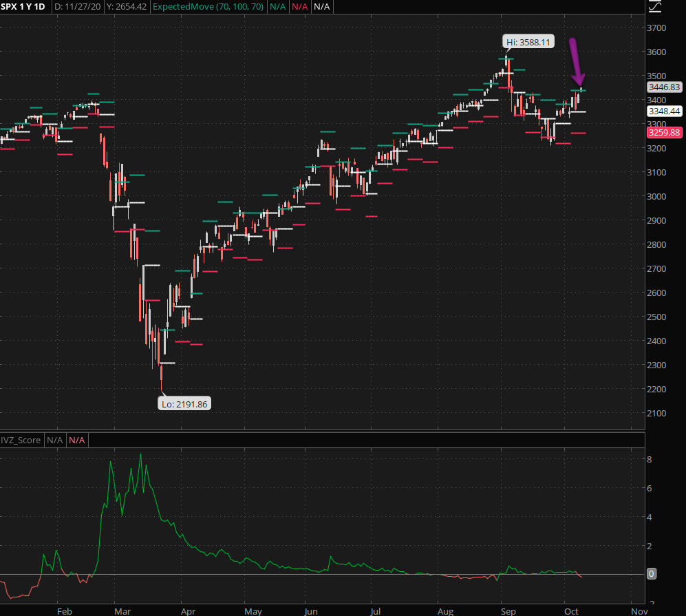
Task: Open the ExpectedMove (70, 100, 70) study label
Action: [x=208, y=7]
